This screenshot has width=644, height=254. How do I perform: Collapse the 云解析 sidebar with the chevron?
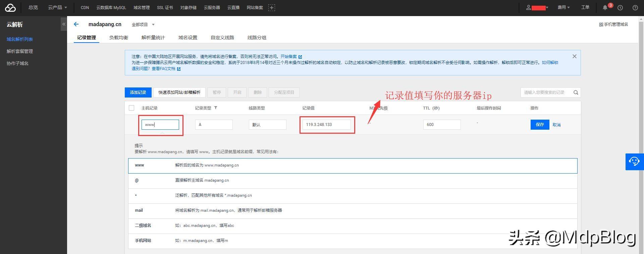64,24
